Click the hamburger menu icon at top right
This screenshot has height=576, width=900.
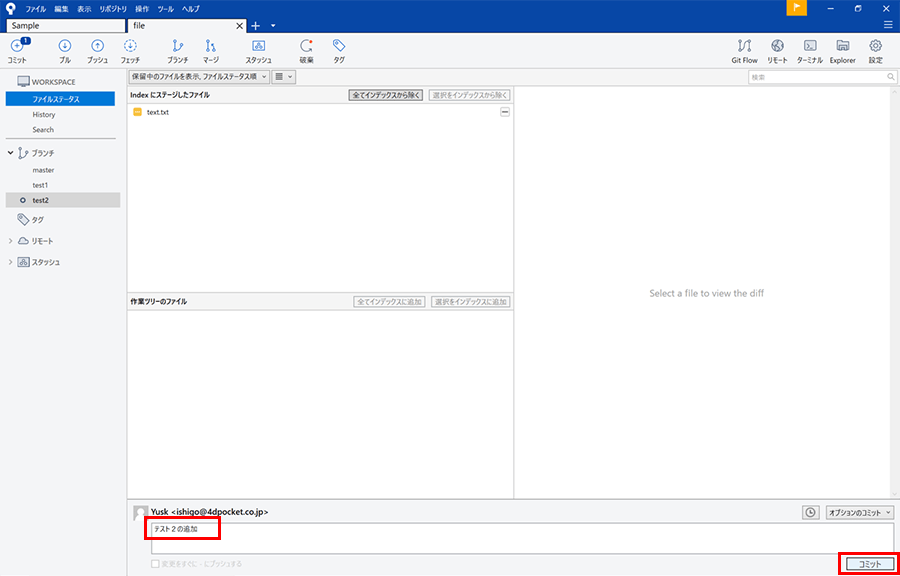[888, 25]
